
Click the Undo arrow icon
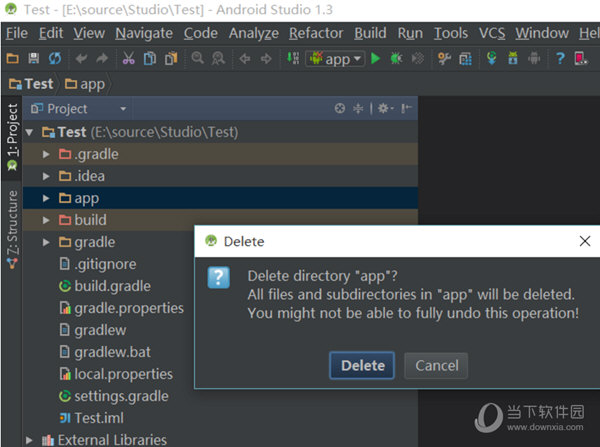point(81,59)
